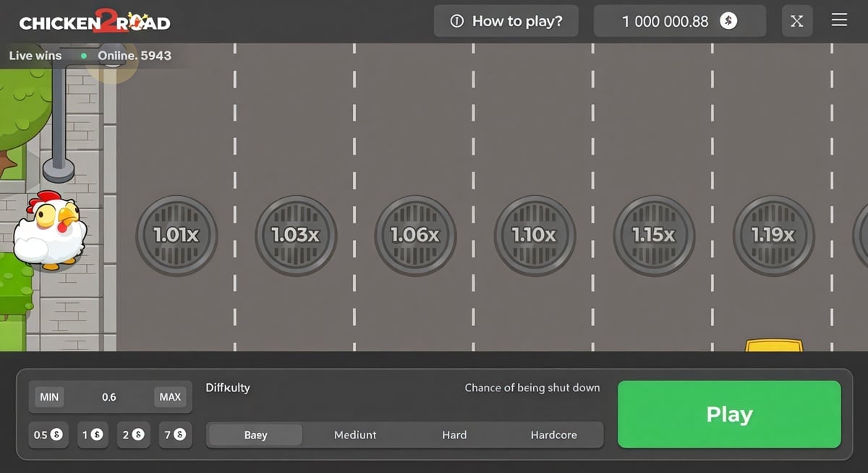868x473 pixels.
Task: Click the 1.01x manhole multiplier
Action: 176,236
